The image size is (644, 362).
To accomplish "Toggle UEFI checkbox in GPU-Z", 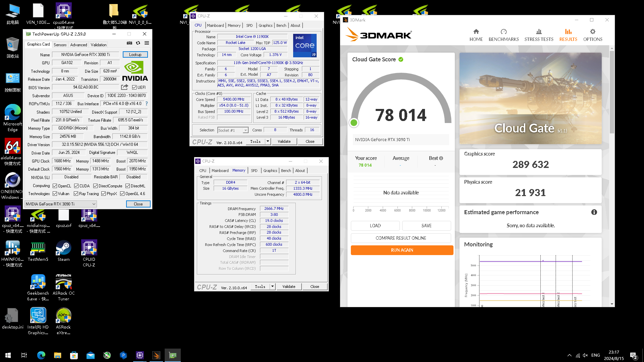I will pyautogui.click(x=135, y=87).
